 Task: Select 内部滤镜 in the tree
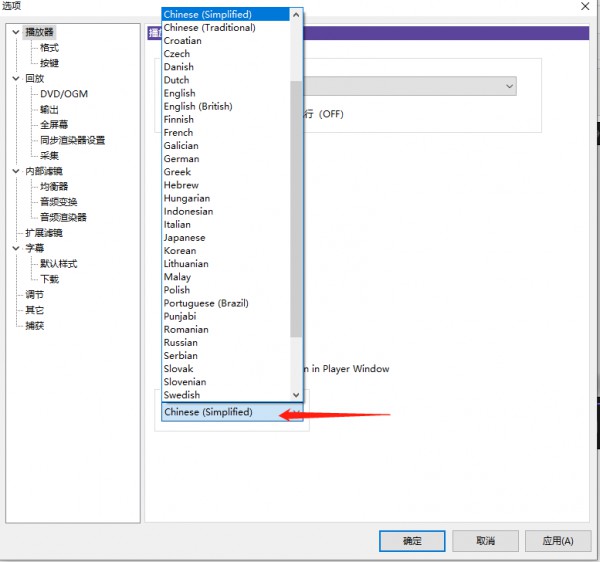click(x=44, y=171)
